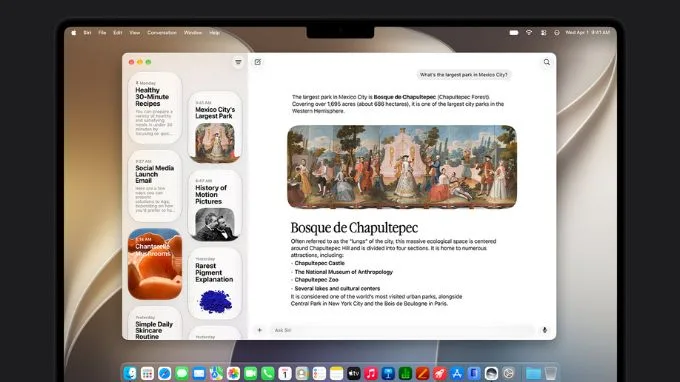Launch Maps from the dock
The width and height of the screenshot is (680, 382).
pos(216,373)
